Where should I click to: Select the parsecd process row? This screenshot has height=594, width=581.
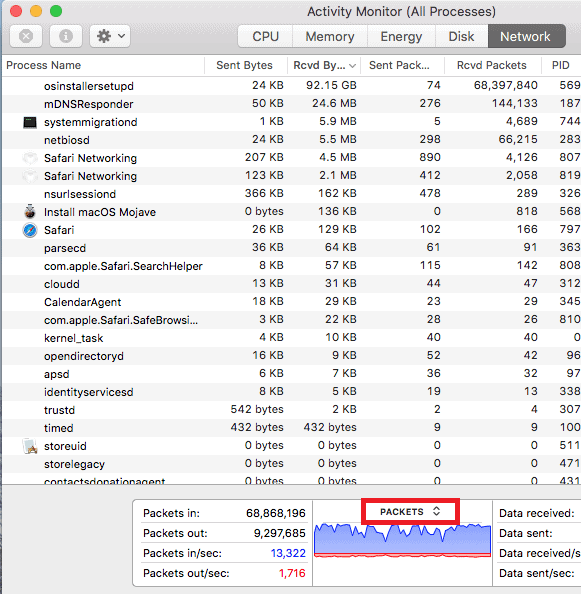[292, 248]
